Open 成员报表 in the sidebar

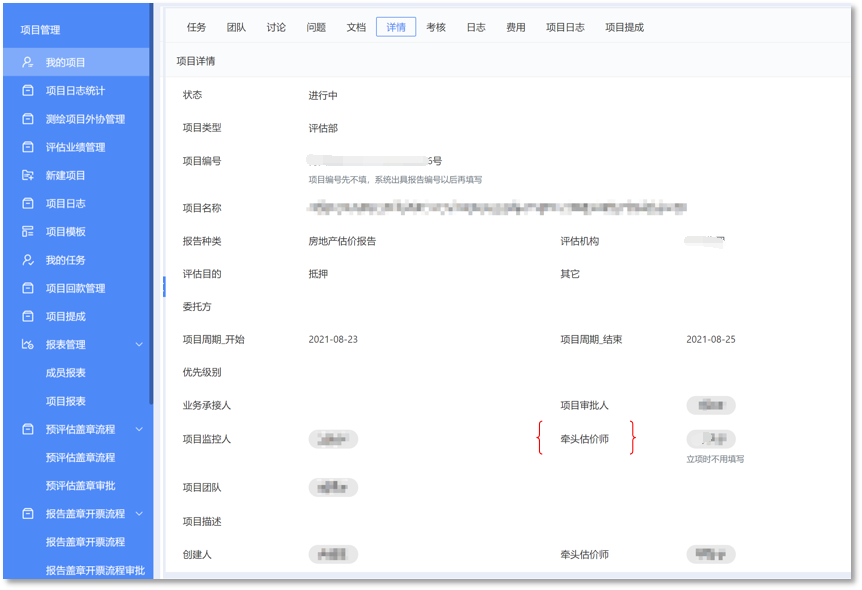point(66,373)
